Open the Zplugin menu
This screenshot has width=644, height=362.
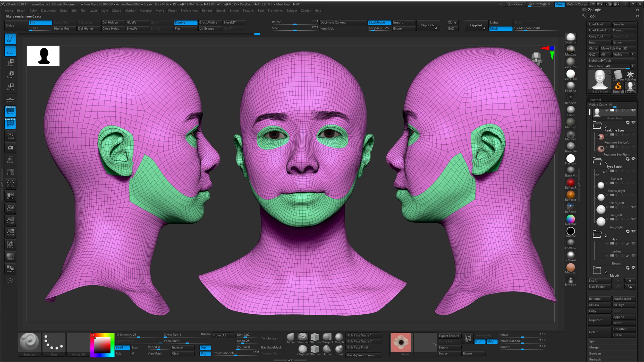click(291, 11)
